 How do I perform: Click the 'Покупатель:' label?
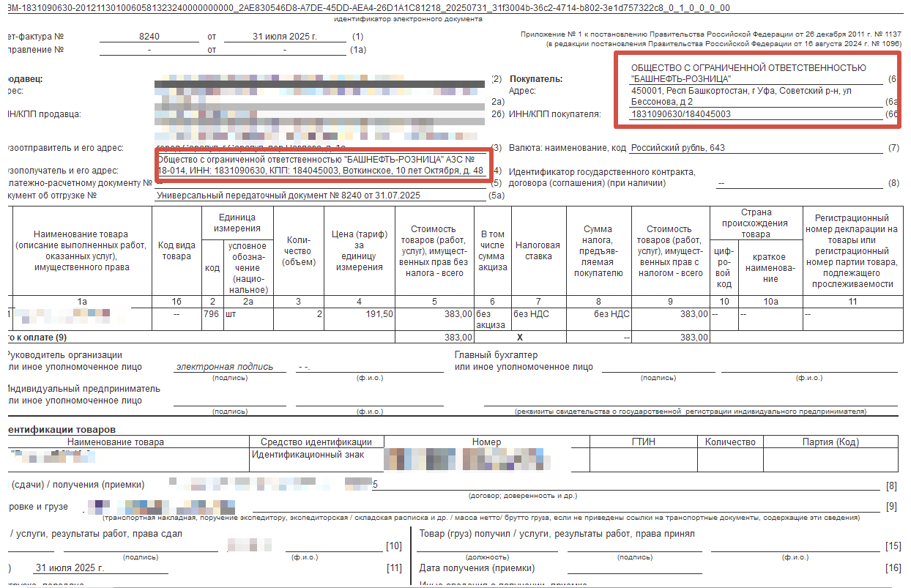click(x=535, y=78)
